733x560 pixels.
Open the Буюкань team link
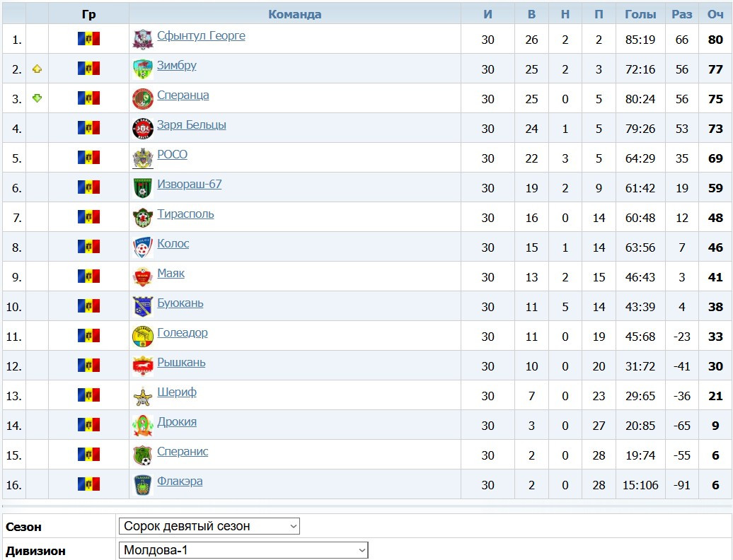pyautogui.click(x=180, y=303)
